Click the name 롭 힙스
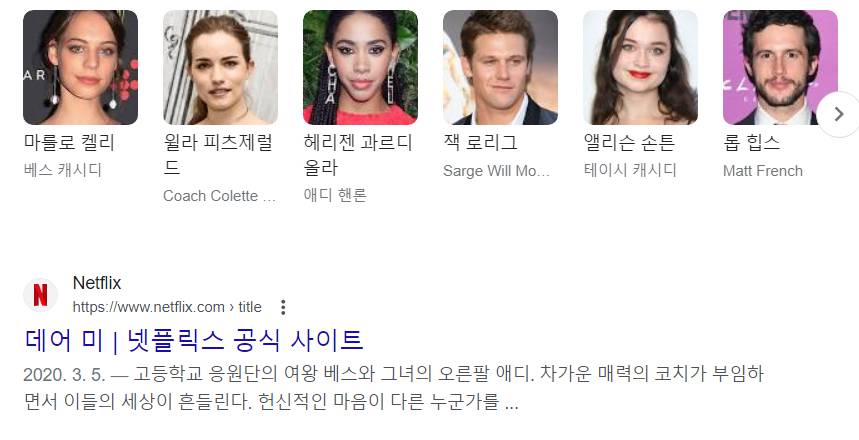The width and height of the screenshot is (859, 440). [751, 142]
